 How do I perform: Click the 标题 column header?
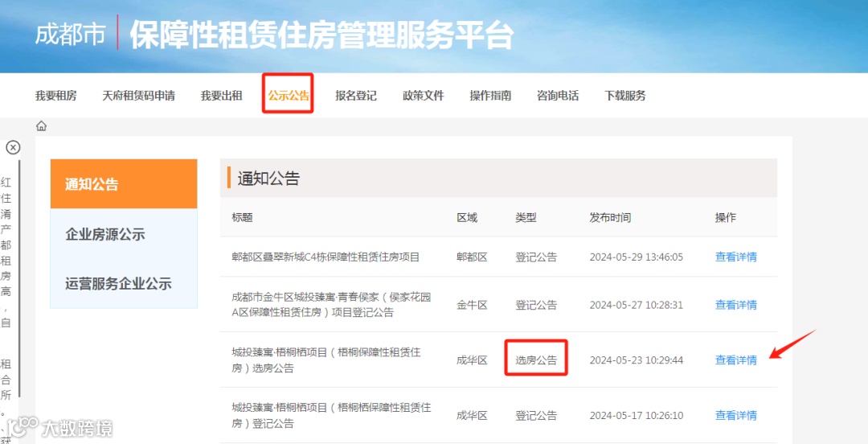coord(242,218)
